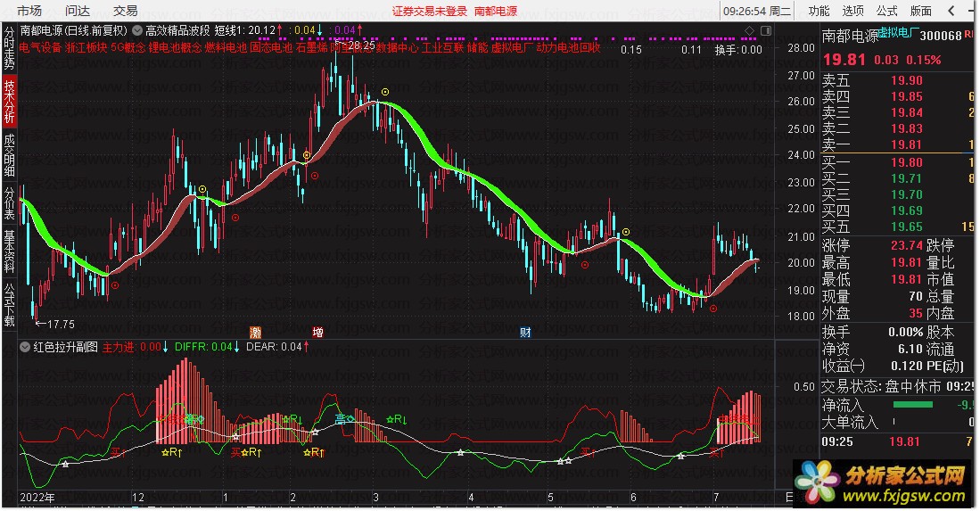
Task: Click the yellow signal circle near 28.25 peak
Action: click(x=385, y=92)
